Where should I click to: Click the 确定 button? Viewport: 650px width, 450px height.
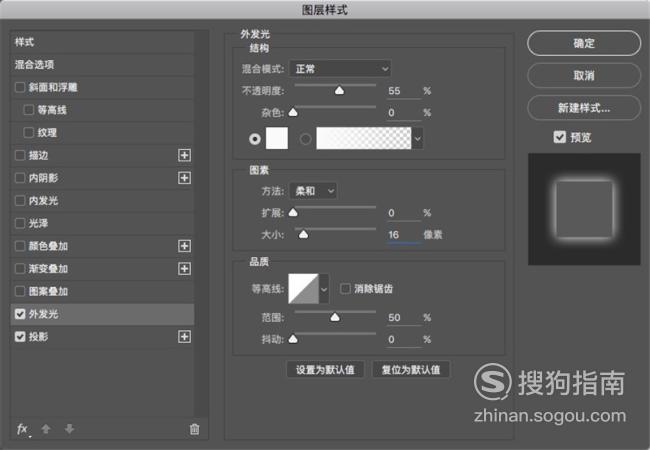click(x=584, y=43)
